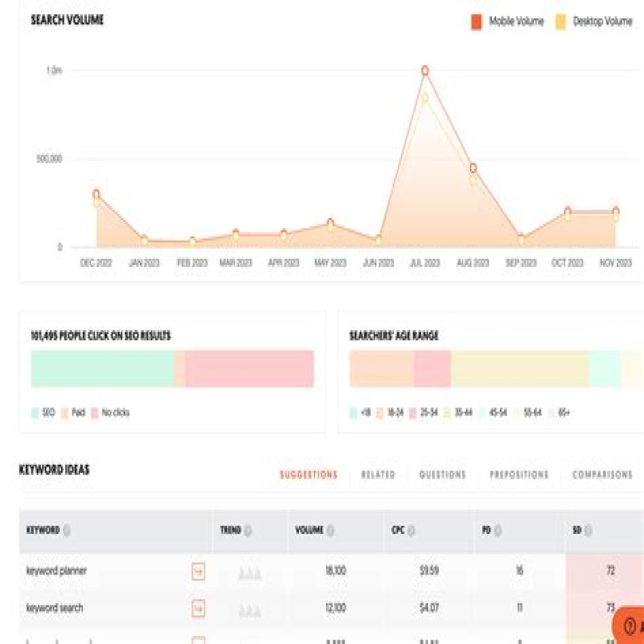Click the 55-64 age legend entry
Viewport: 644px width, 644px height.
coord(528,413)
